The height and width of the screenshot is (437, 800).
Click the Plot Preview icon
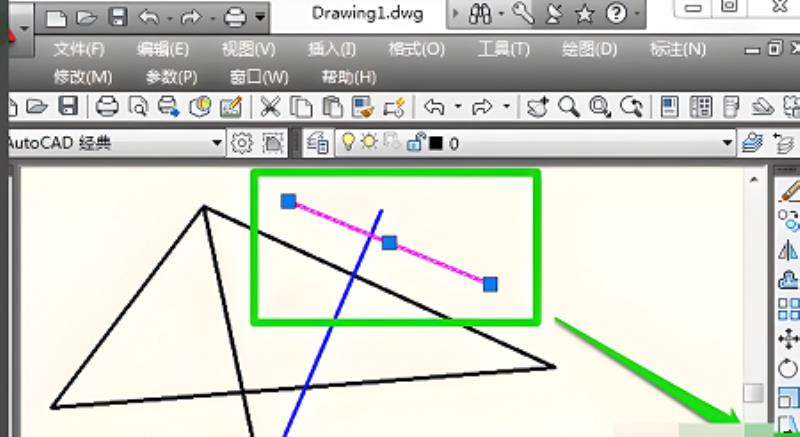[138, 107]
